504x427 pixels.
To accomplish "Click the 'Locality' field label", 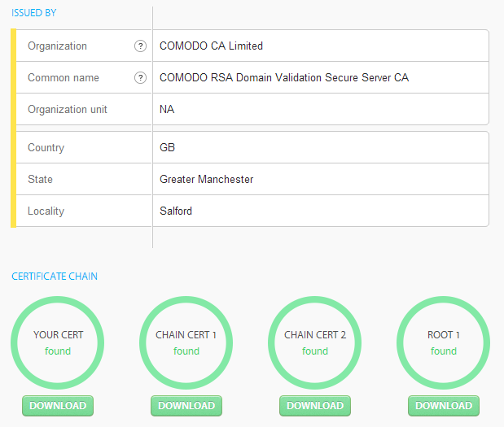I will point(46,211).
